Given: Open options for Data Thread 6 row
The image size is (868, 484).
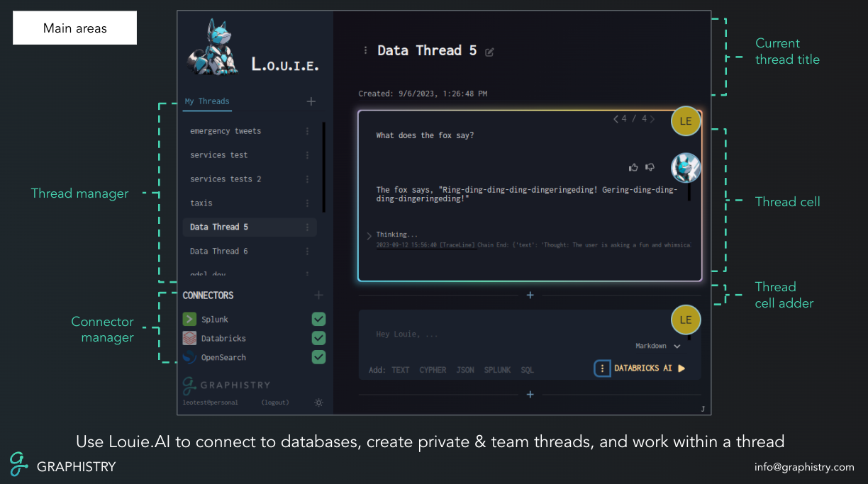Looking at the screenshot, I should (307, 252).
